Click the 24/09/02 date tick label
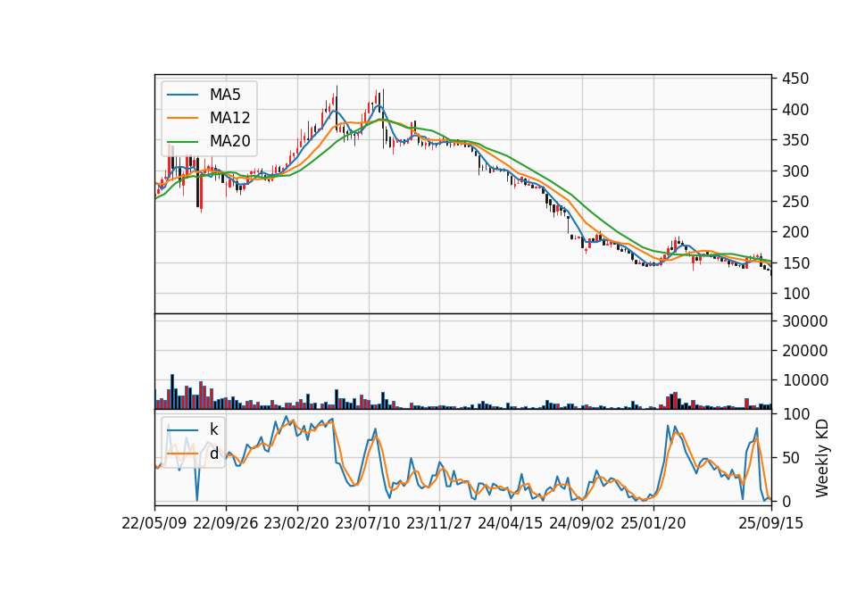This screenshot has height=616, width=857. tap(581, 523)
